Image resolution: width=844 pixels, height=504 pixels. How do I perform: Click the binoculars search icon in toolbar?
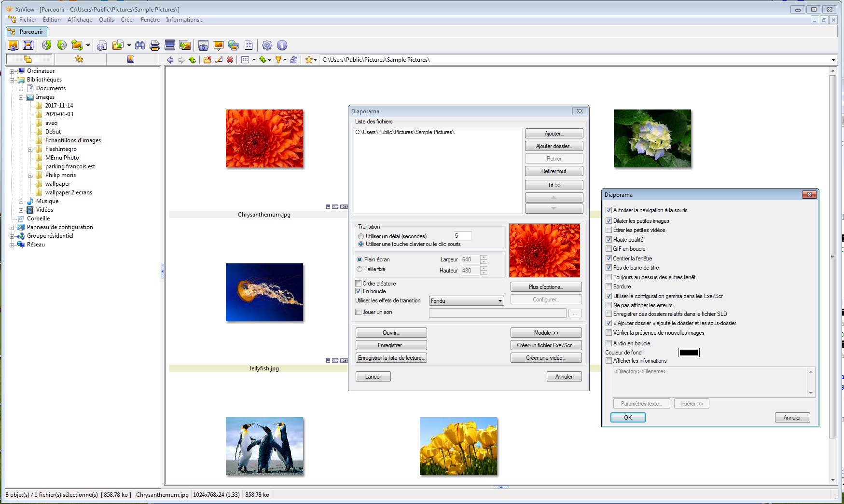click(x=140, y=45)
